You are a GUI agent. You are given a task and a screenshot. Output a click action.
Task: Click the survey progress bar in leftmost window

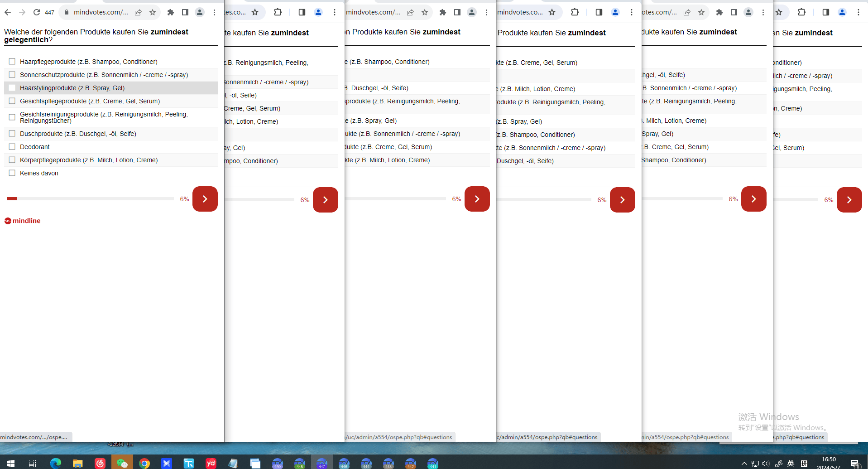coord(91,199)
